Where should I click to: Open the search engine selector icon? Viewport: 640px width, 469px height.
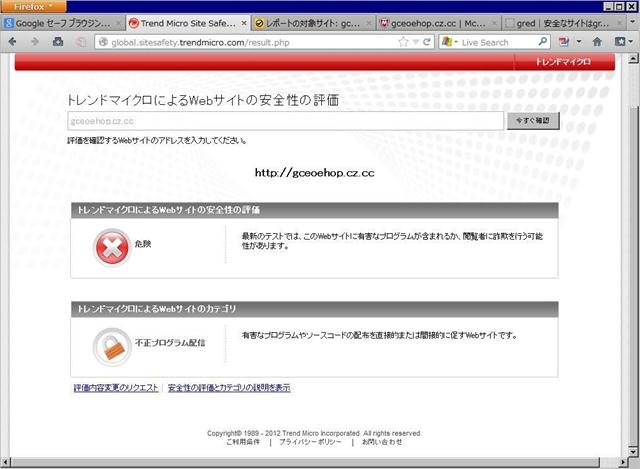450,42
